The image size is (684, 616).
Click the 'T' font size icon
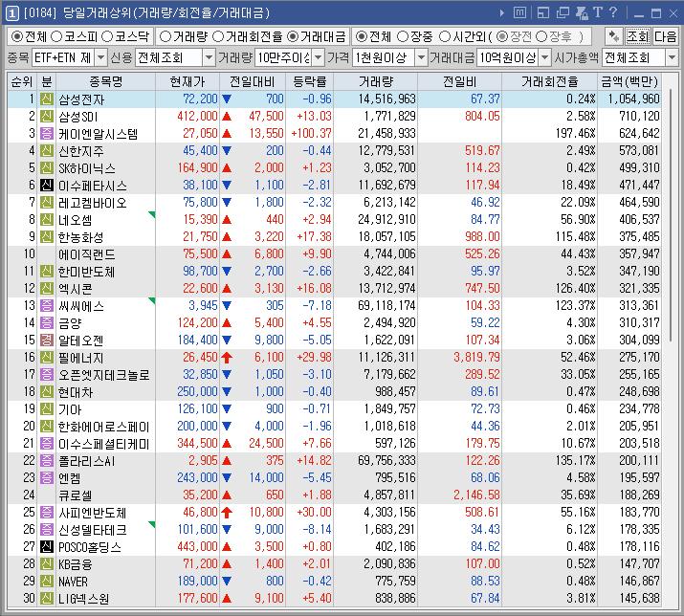pyautogui.click(x=598, y=12)
